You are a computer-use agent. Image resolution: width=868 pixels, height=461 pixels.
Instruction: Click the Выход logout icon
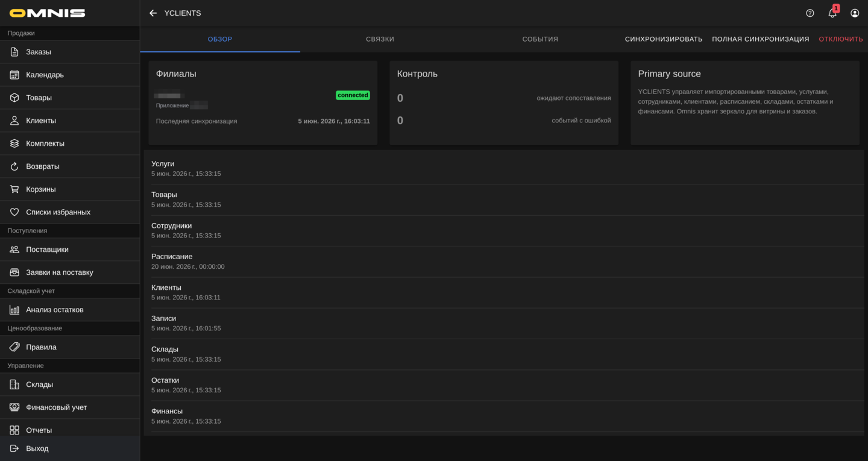14,448
